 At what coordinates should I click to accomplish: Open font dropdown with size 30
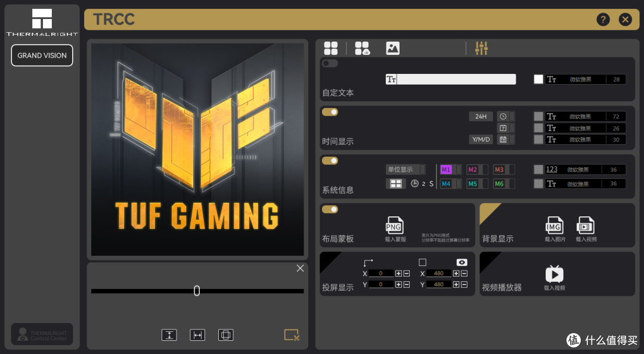point(586,139)
